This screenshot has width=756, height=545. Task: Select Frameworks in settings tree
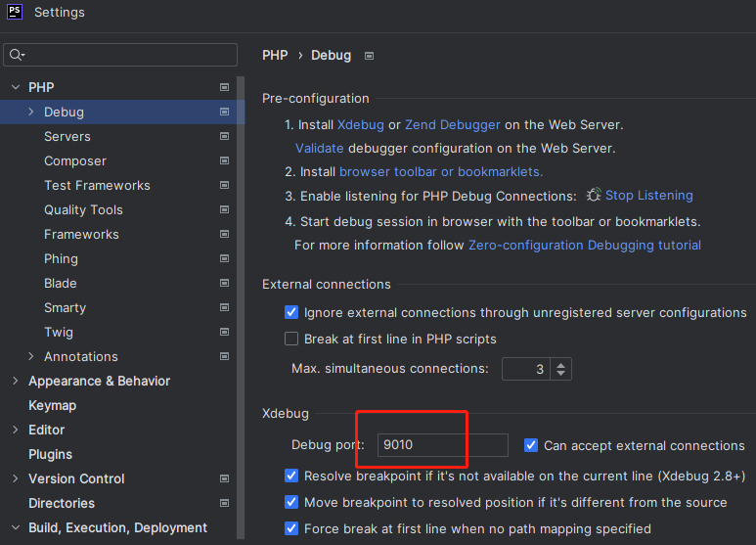(81, 235)
